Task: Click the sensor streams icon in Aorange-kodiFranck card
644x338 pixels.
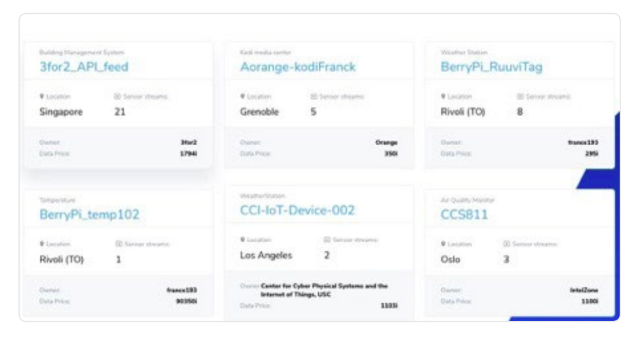Action: click(314, 96)
